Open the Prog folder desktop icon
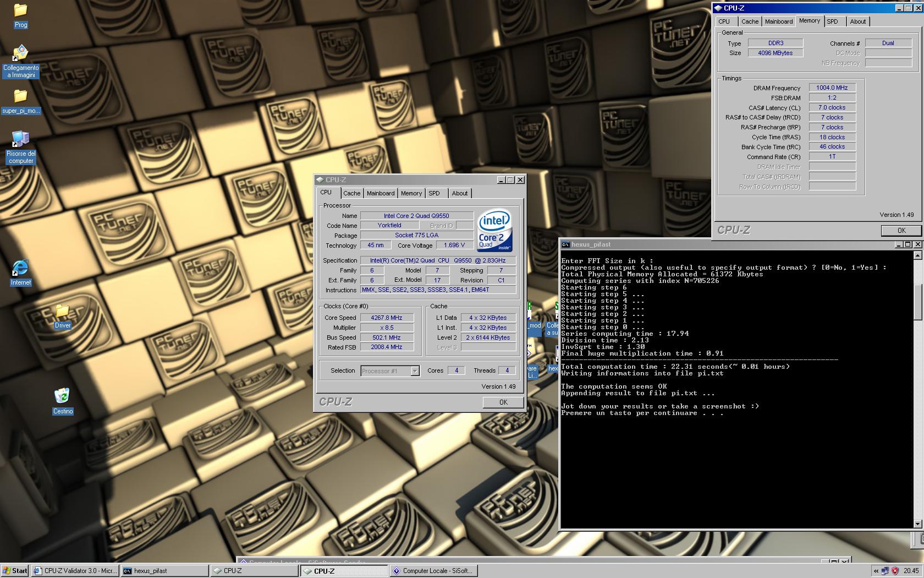This screenshot has width=924, height=578. click(20, 10)
